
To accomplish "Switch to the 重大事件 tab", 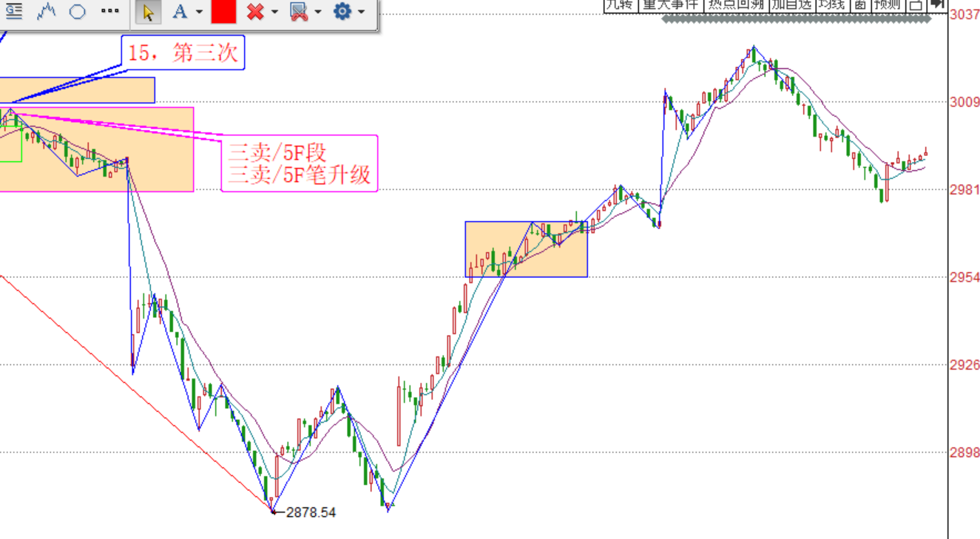I will pos(670,4).
